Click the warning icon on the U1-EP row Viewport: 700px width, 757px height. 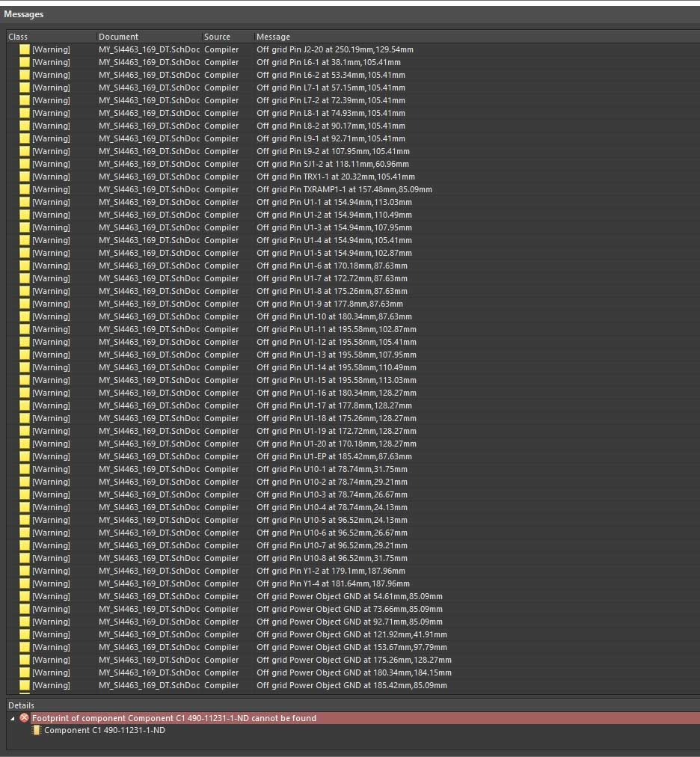(x=25, y=456)
